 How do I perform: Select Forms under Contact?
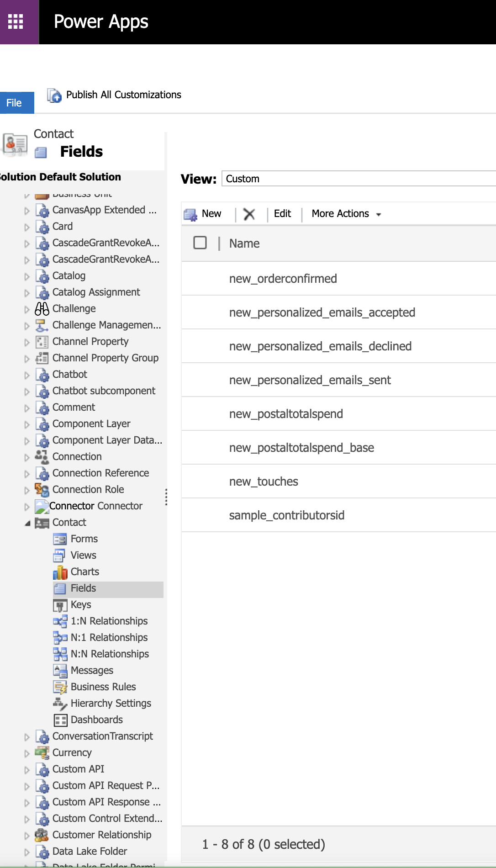click(84, 539)
